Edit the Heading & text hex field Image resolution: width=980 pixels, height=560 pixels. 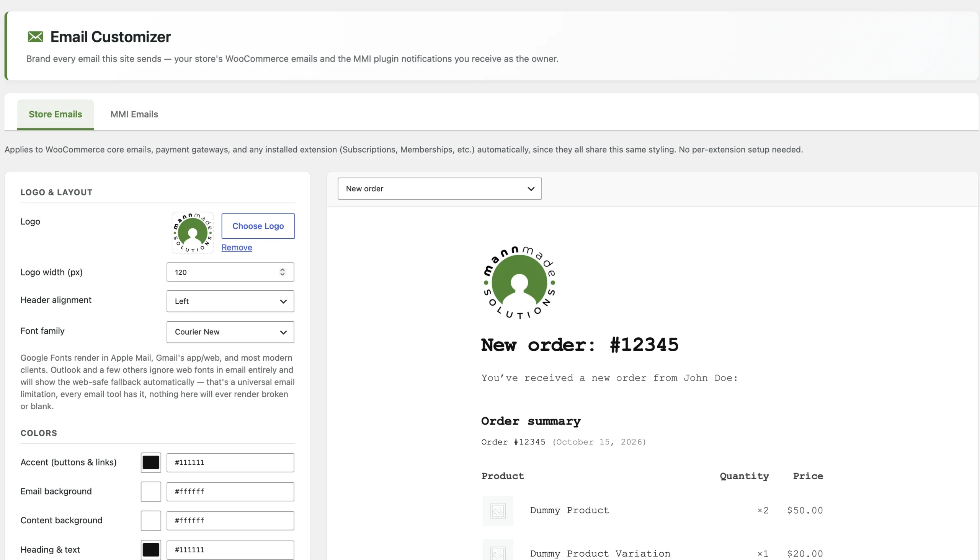pyautogui.click(x=230, y=550)
